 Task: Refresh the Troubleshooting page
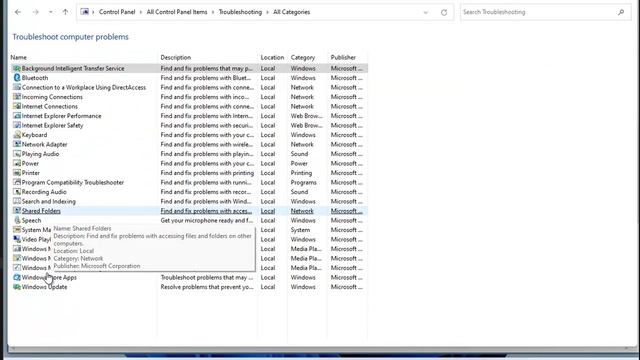(444, 12)
